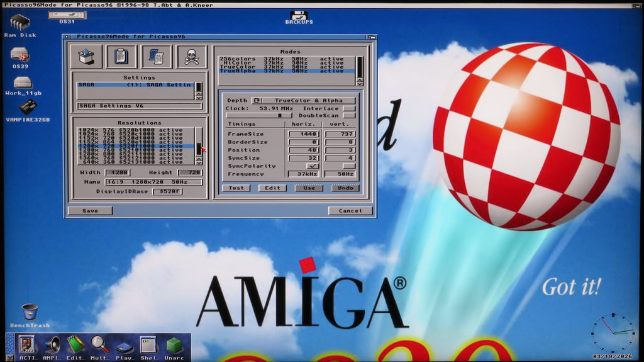Open the magnifying glass Mult dock icon

pyautogui.click(x=99, y=346)
